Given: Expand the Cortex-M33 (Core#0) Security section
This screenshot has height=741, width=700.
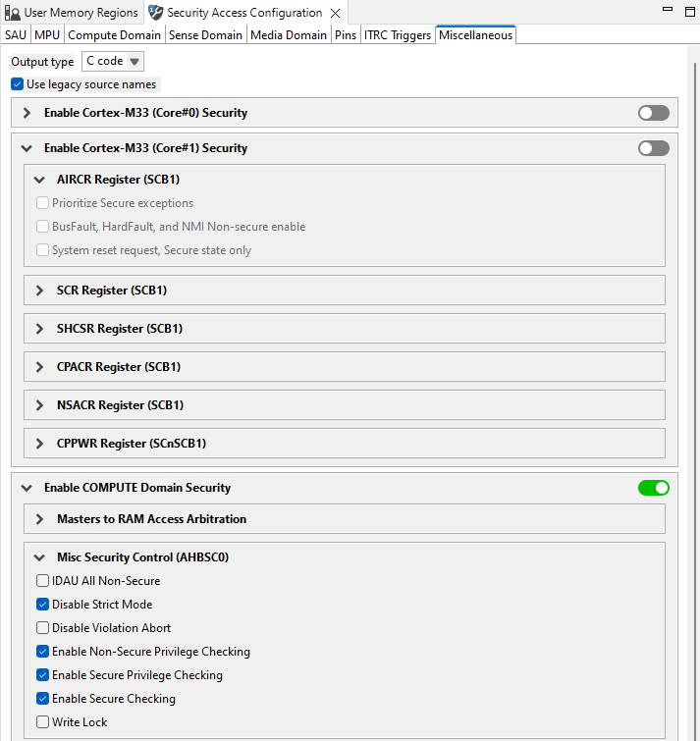Looking at the screenshot, I should click(27, 113).
